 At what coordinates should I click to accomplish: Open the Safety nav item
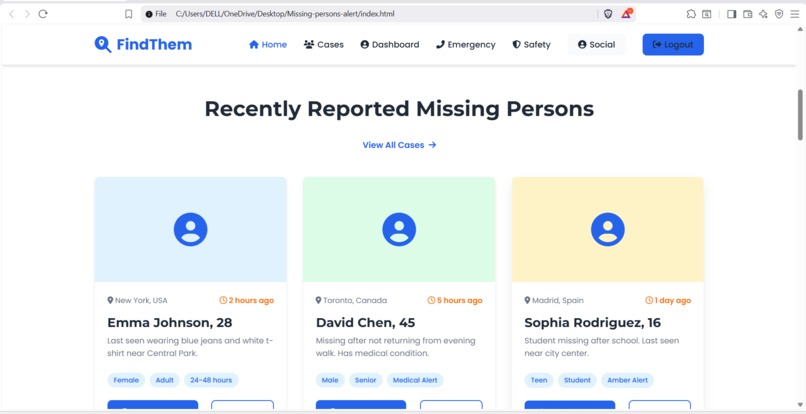(x=532, y=45)
